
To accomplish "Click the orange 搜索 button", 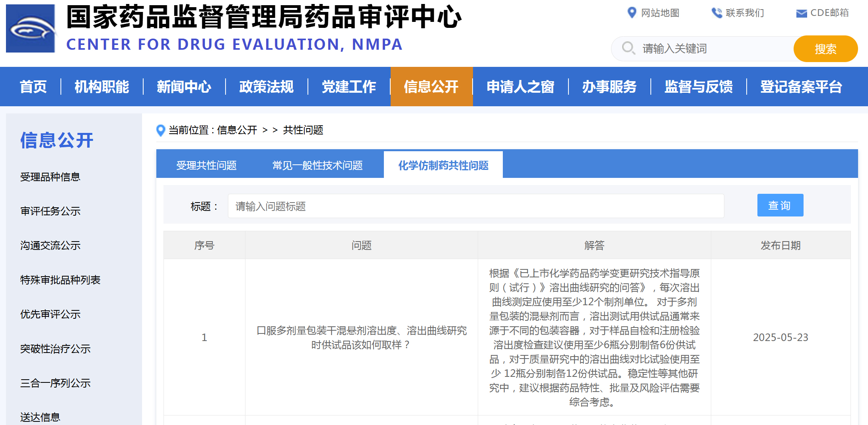I will point(825,49).
